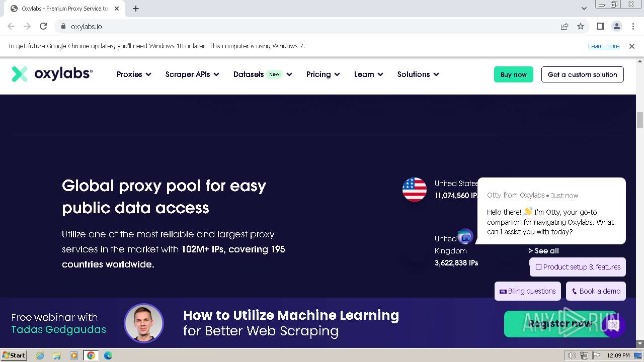Image resolution: width=644 pixels, height=362 pixels.
Task: Open the Chrome three-dot menu
Action: click(x=633, y=26)
